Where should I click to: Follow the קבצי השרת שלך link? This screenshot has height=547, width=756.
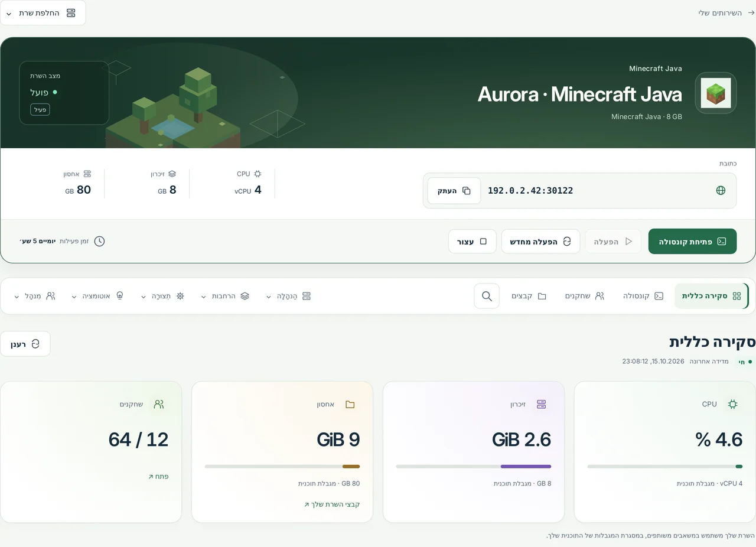click(x=332, y=504)
